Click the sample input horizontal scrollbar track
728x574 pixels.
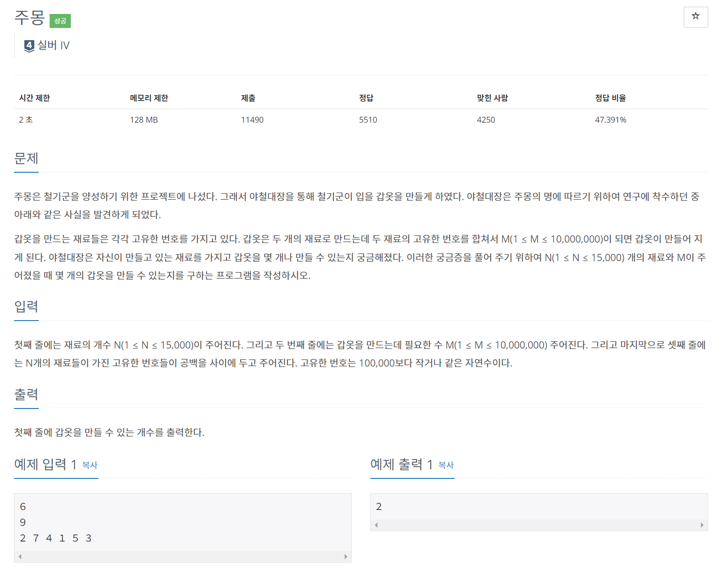pos(183,556)
